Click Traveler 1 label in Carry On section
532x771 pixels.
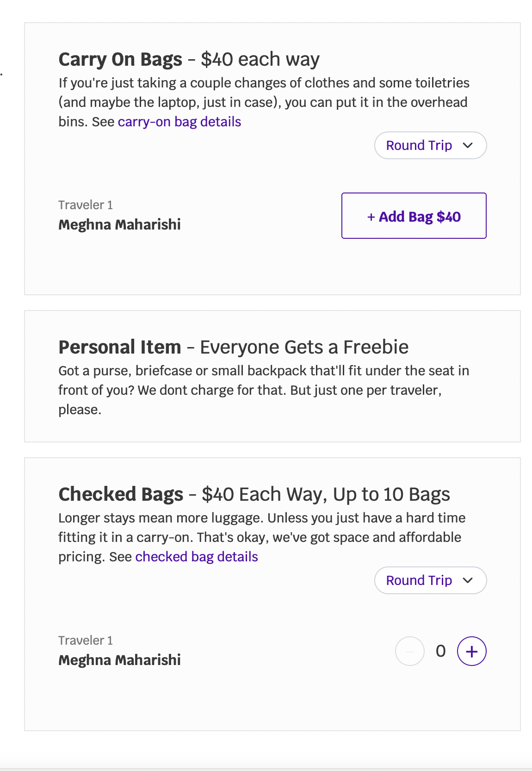click(x=86, y=205)
